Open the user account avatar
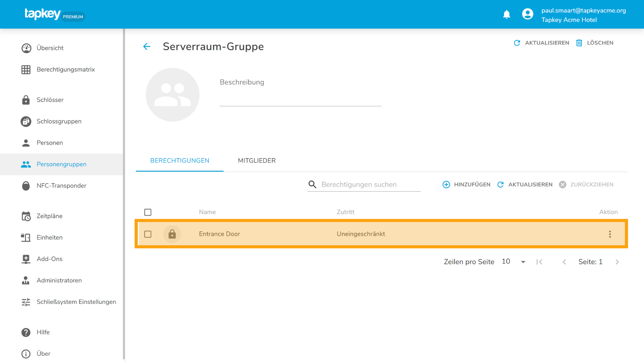 pyautogui.click(x=528, y=14)
